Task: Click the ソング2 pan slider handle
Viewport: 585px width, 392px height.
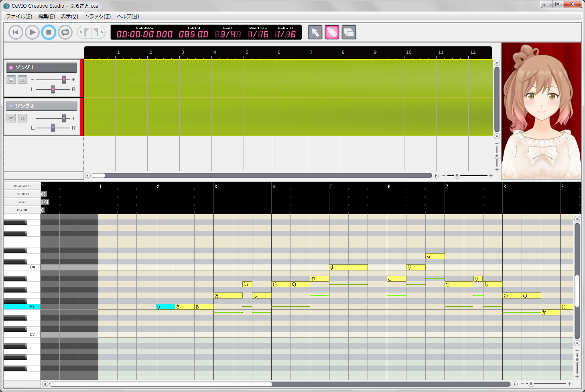Action: (53, 128)
